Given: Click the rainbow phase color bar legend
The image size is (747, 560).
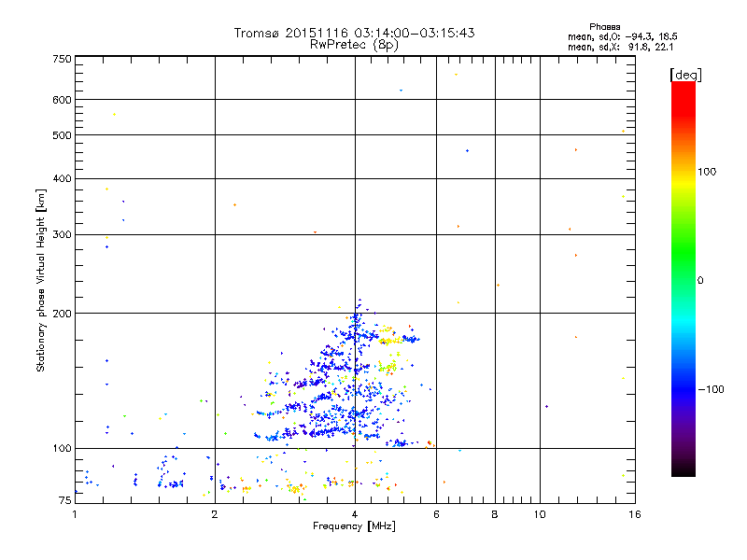Looking at the screenshot, I should click(684, 278).
